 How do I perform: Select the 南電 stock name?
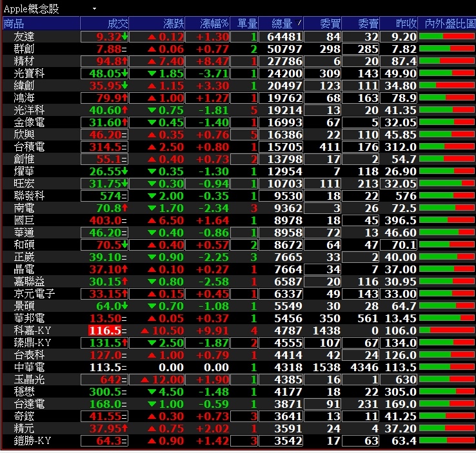coord(24,208)
